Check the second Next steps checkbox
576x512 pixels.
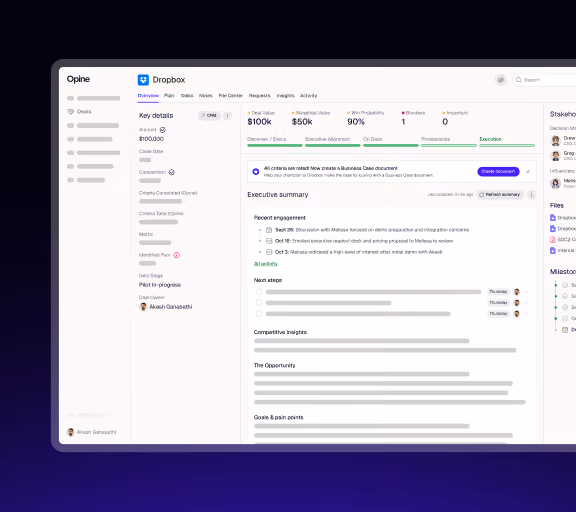pos(259,303)
